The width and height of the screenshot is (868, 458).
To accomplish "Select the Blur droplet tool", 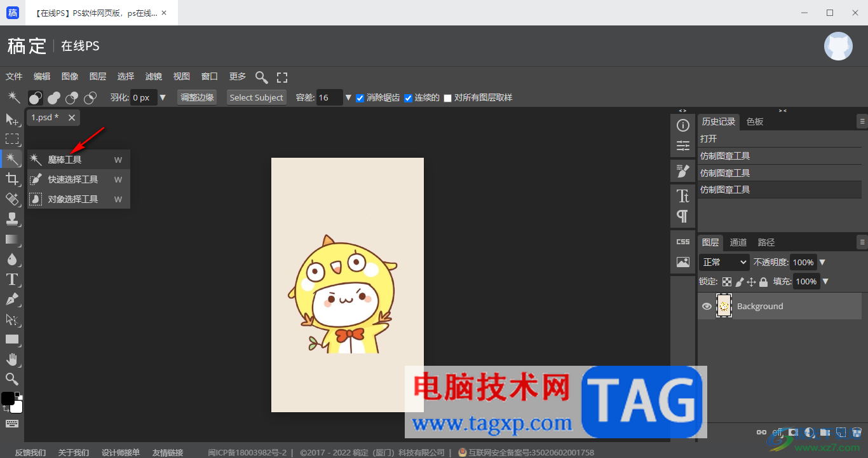I will 12,259.
